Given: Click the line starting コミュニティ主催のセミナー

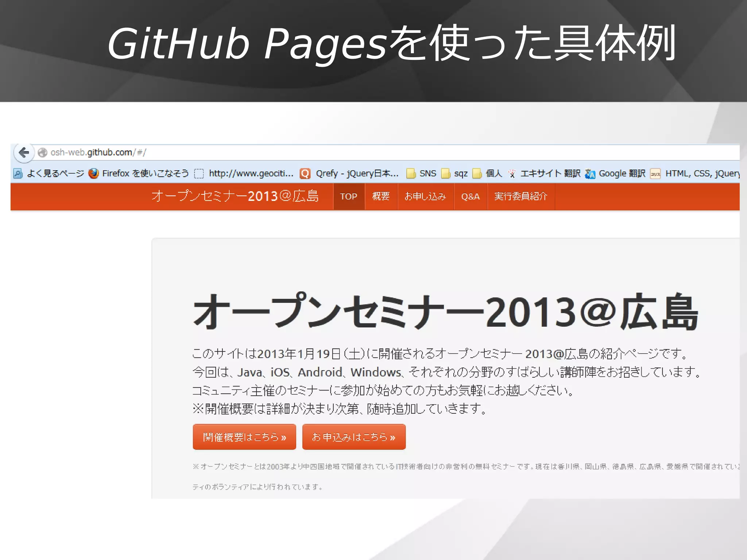Looking at the screenshot, I should (x=384, y=390).
